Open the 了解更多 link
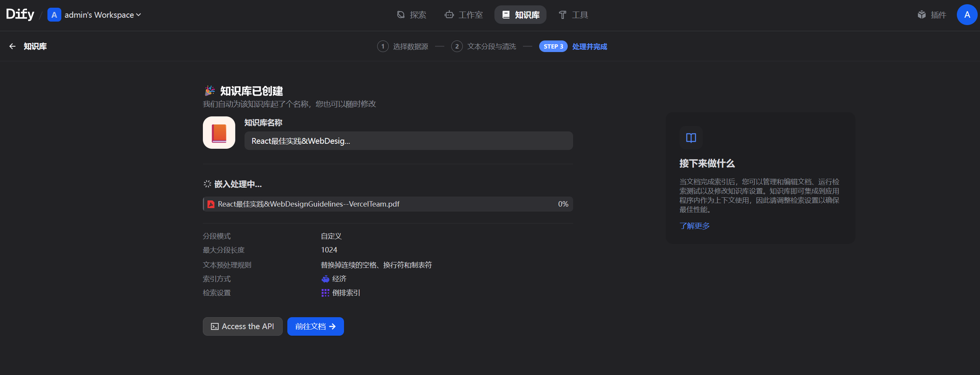This screenshot has width=980, height=375. (695, 226)
